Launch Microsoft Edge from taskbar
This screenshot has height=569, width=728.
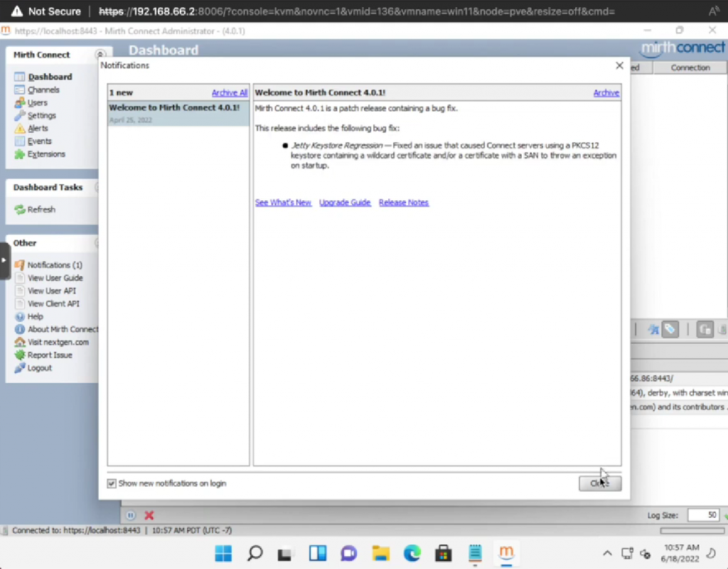coord(412,553)
